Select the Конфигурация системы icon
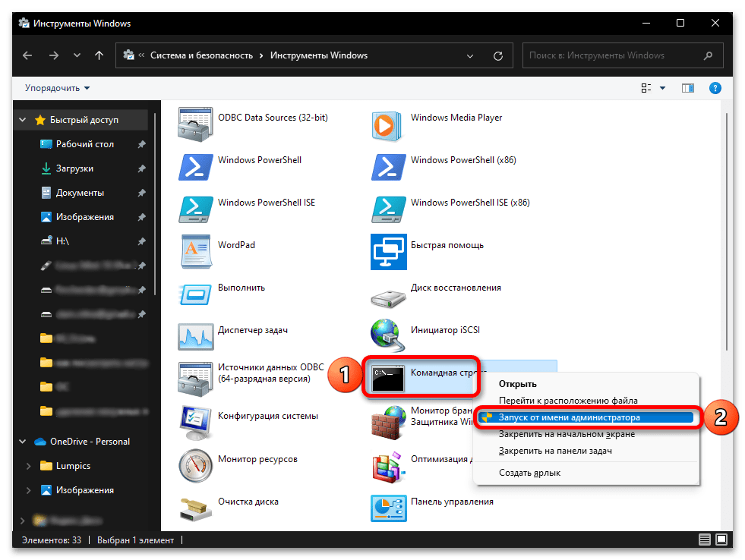The image size is (745, 560). 195,423
